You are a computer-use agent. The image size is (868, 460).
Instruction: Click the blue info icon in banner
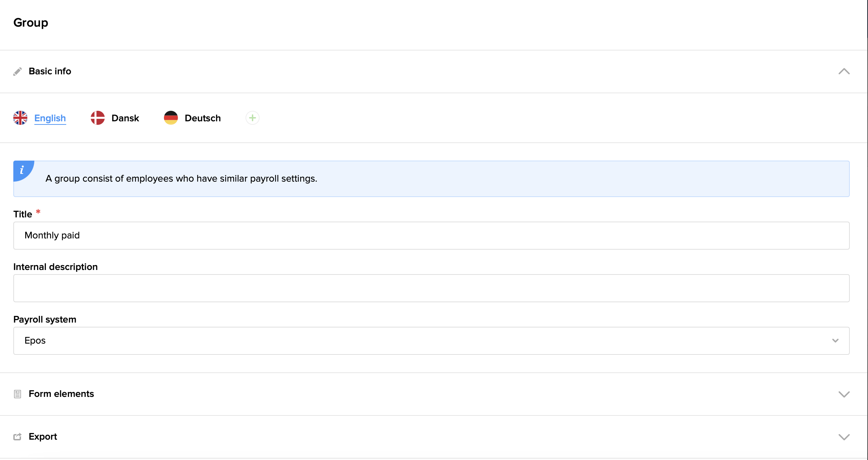pos(22,170)
